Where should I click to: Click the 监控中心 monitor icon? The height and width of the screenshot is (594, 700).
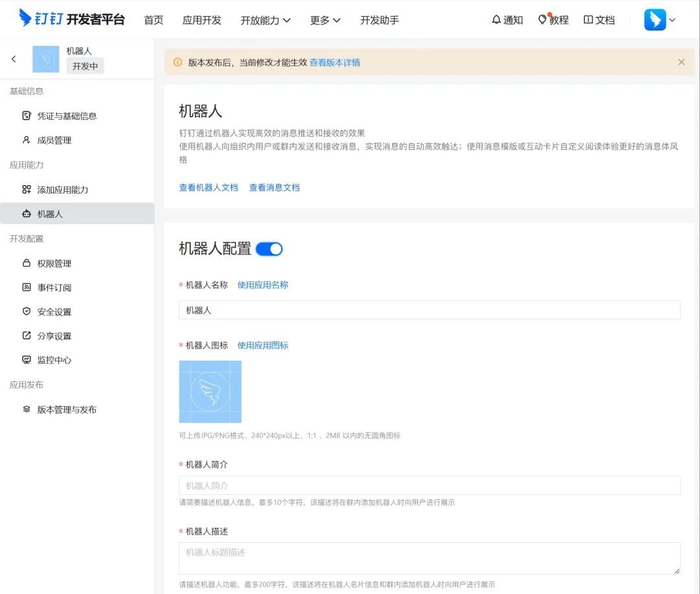tap(27, 360)
